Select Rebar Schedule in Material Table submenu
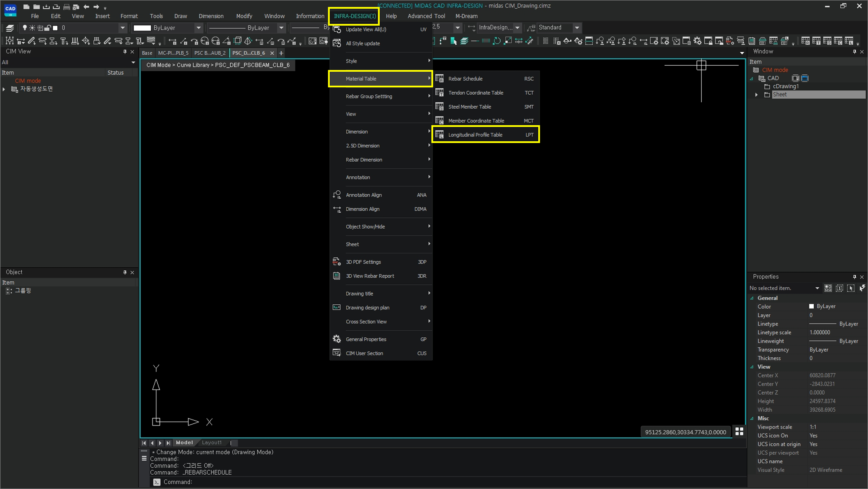 pos(486,79)
